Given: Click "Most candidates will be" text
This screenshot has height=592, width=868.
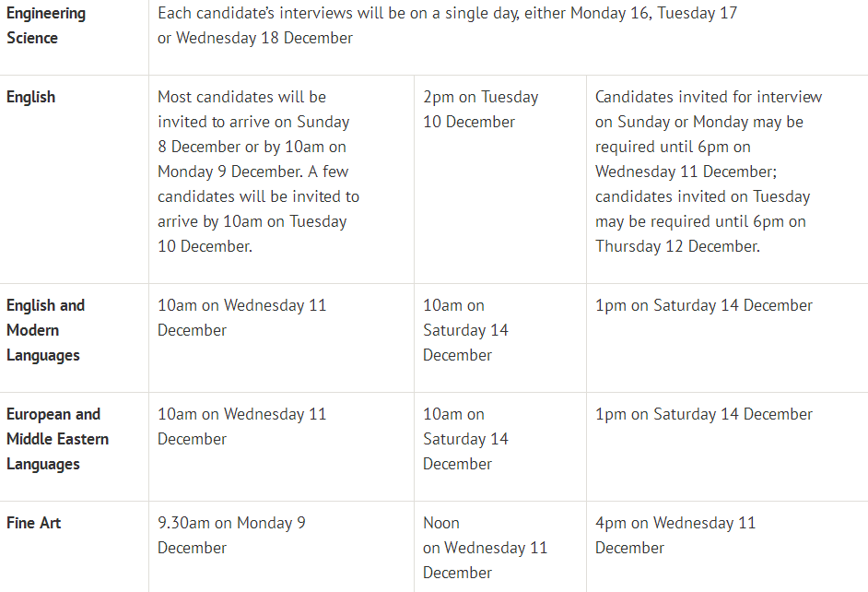Looking at the screenshot, I should (x=241, y=97).
